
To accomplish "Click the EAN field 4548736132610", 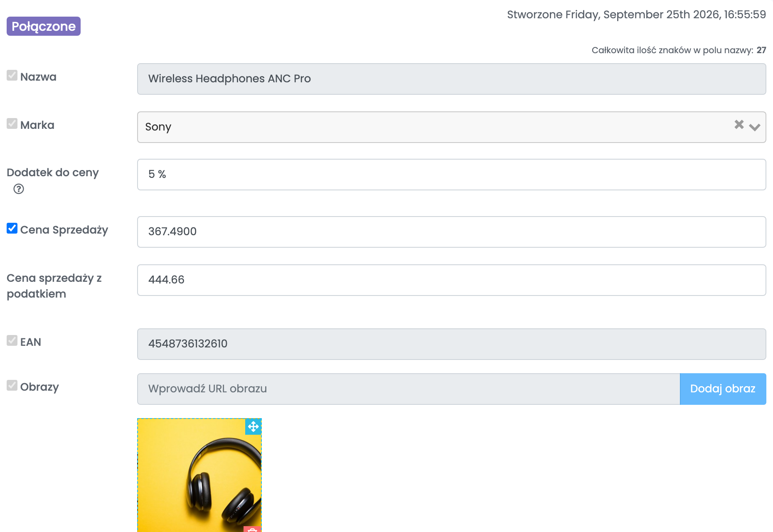I will [451, 344].
